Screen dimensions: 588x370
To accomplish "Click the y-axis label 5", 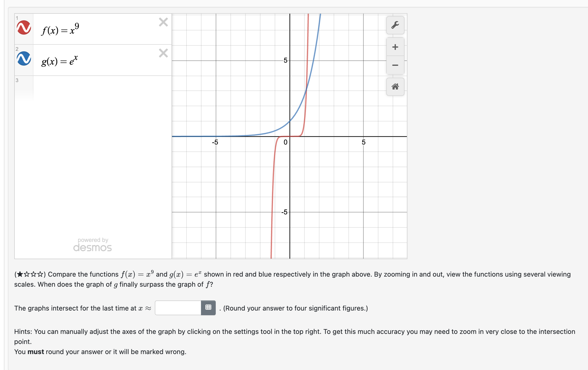I will click(285, 60).
